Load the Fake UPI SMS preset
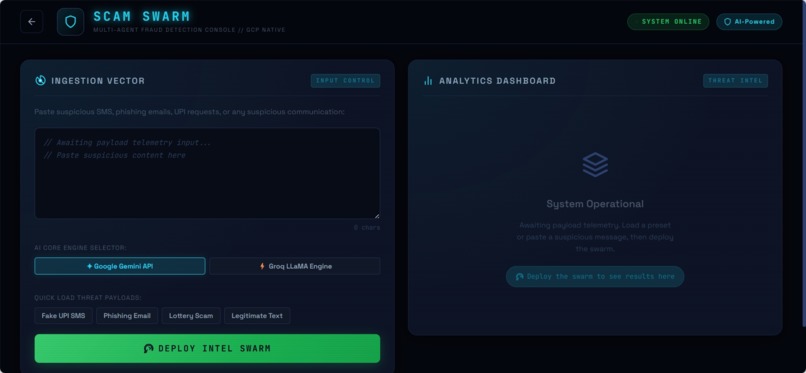The width and height of the screenshot is (806, 373). pos(63,315)
